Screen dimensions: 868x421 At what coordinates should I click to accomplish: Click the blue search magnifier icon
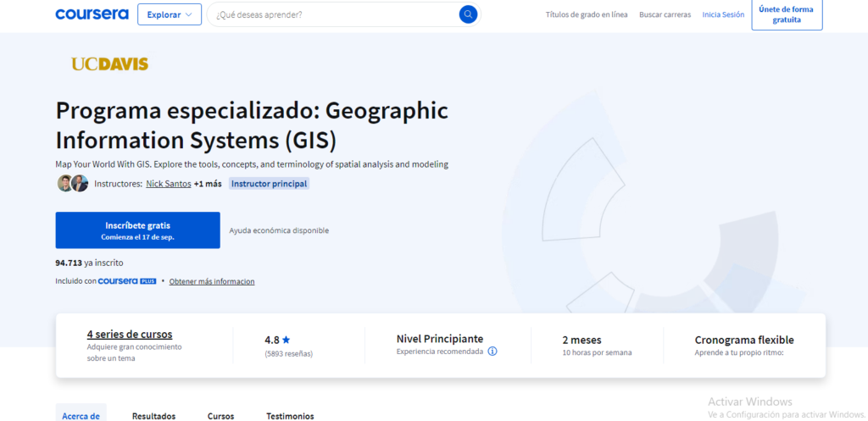468,14
